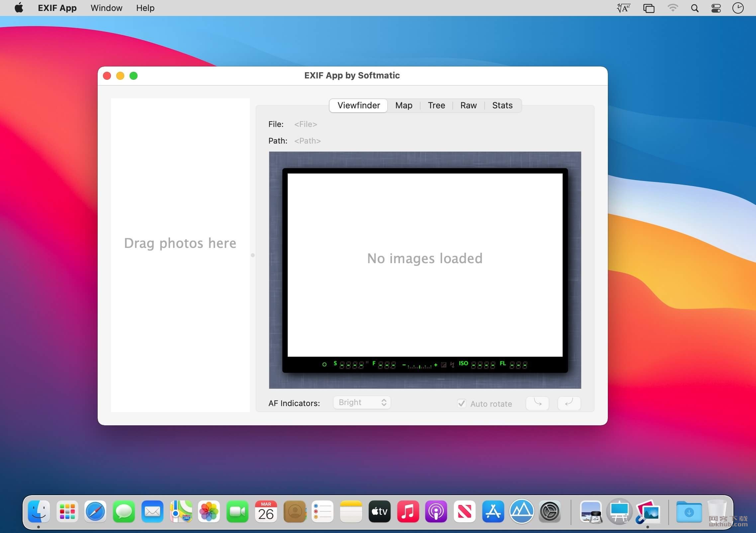Open Music from the Dock
Image resolution: width=756 pixels, height=533 pixels.
(x=408, y=511)
